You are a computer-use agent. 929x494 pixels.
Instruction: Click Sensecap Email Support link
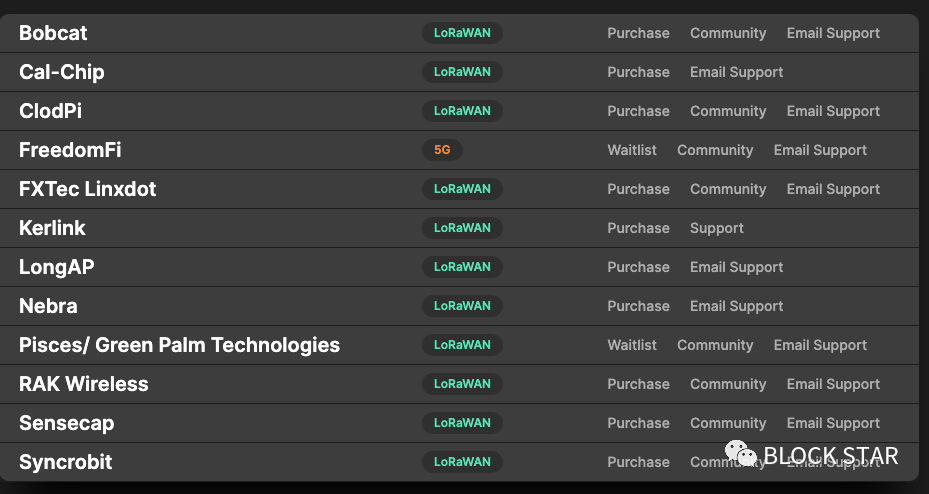coord(833,424)
